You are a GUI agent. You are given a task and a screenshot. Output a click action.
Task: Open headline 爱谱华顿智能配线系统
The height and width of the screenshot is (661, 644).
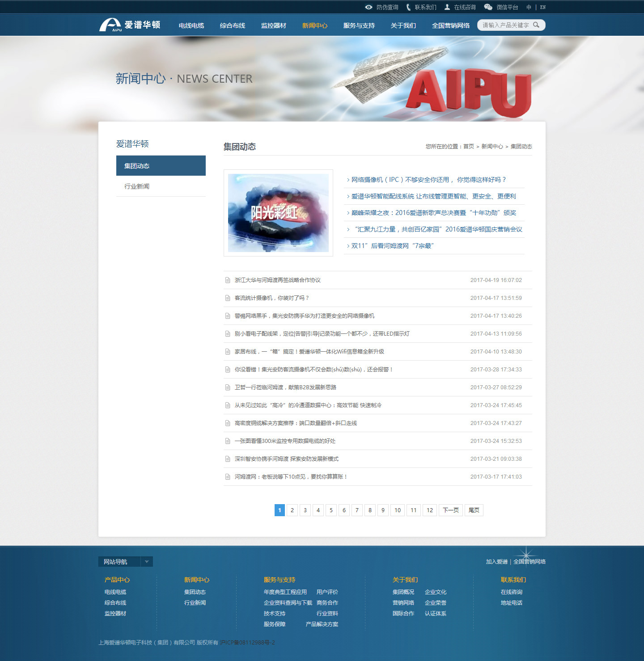pos(433,196)
